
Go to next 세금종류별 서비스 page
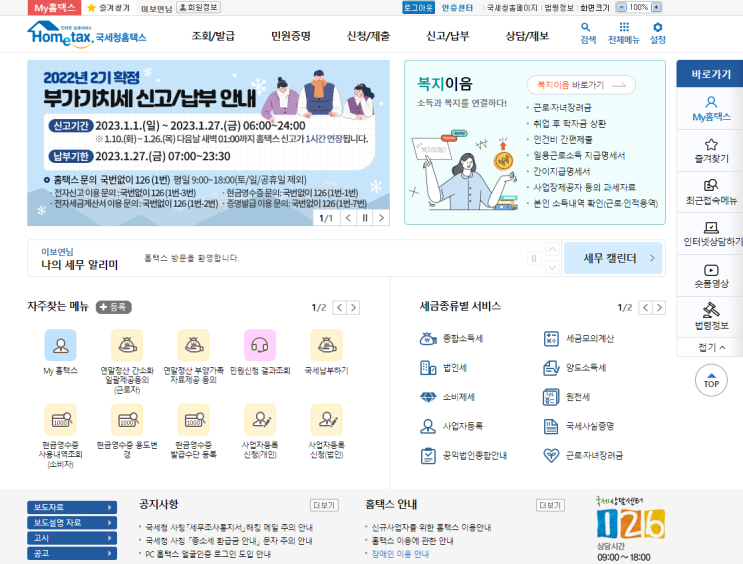[659, 308]
